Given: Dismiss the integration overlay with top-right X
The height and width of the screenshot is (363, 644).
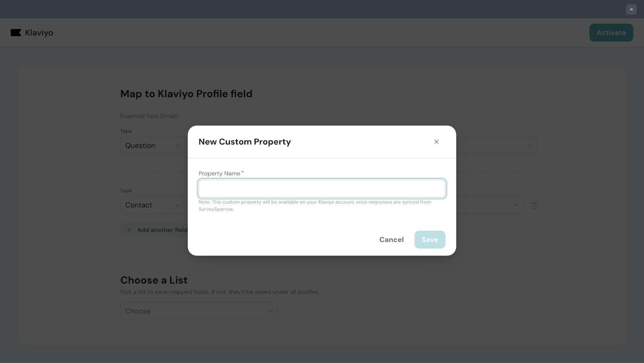Looking at the screenshot, I should [x=631, y=9].
